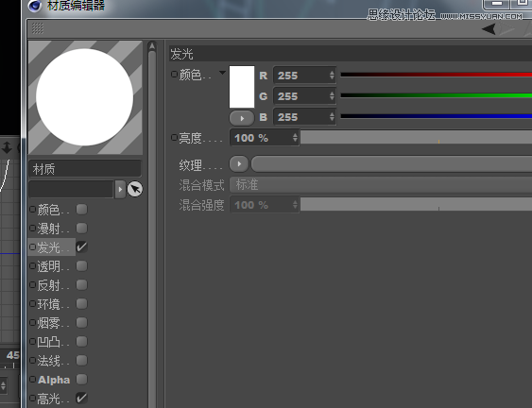Click the move-down arrow icon at the left edge
The height and width of the screenshot is (408, 532).
point(7,148)
